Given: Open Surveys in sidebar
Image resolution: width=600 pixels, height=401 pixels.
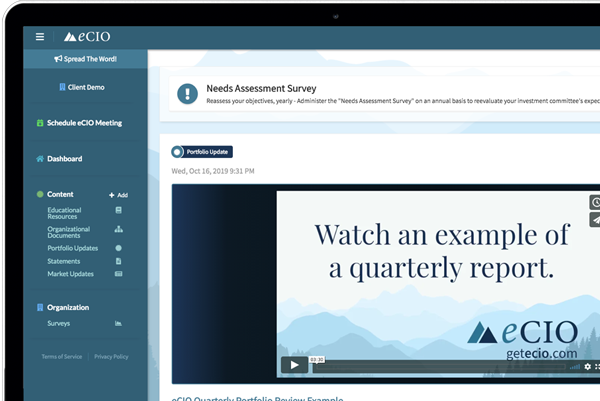Looking at the screenshot, I should [x=59, y=323].
